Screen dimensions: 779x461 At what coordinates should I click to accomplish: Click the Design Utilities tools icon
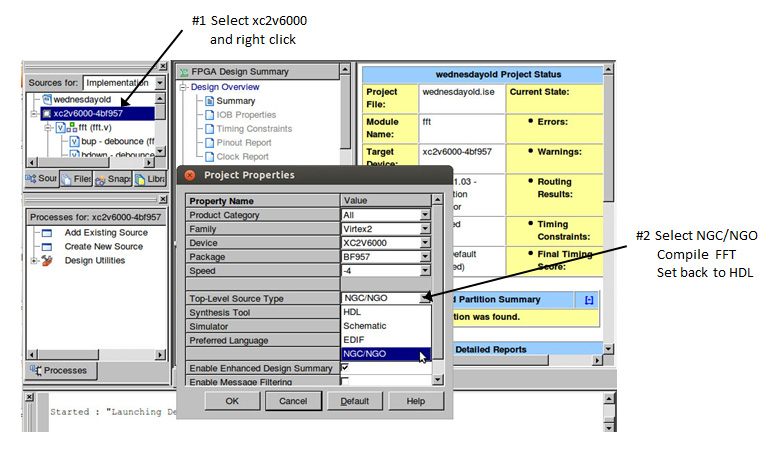[x=46, y=261]
